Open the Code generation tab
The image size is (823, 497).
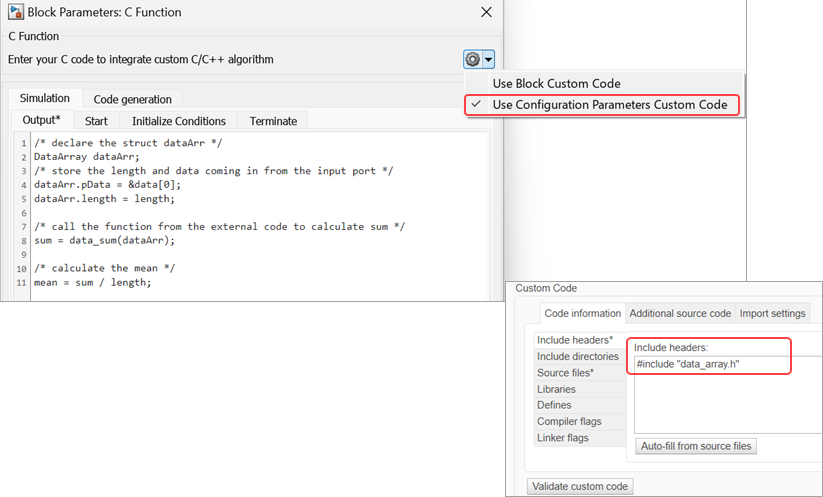point(132,99)
